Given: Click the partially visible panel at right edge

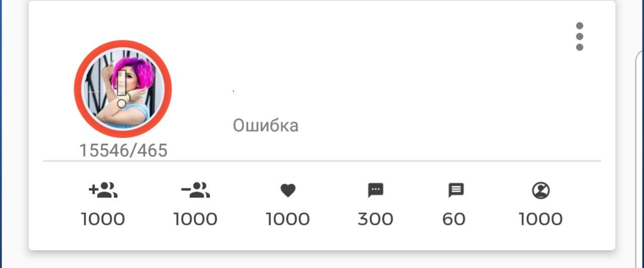Looking at the screenshot, I should click(x=640, y=151).
